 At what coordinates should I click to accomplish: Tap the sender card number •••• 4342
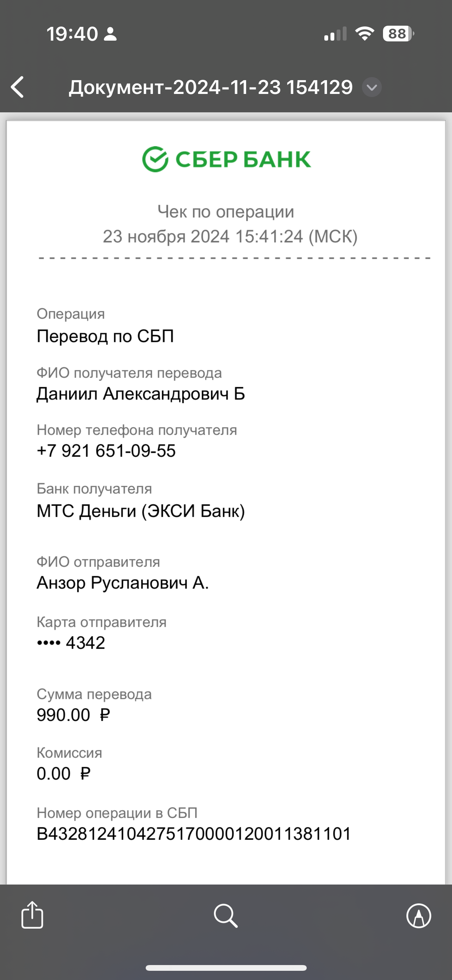tap(71, 643)
